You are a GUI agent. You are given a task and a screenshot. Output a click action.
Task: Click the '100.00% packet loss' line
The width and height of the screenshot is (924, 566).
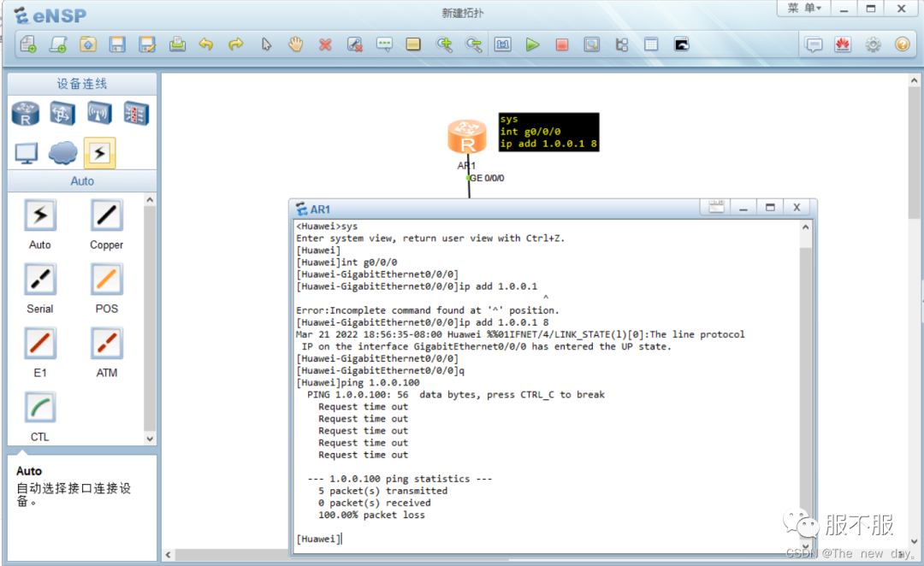[371, 515]
